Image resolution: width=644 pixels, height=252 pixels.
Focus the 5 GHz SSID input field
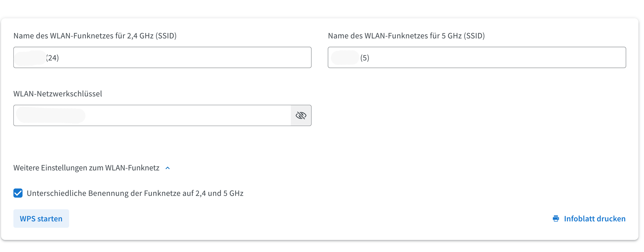coord(477,57)
